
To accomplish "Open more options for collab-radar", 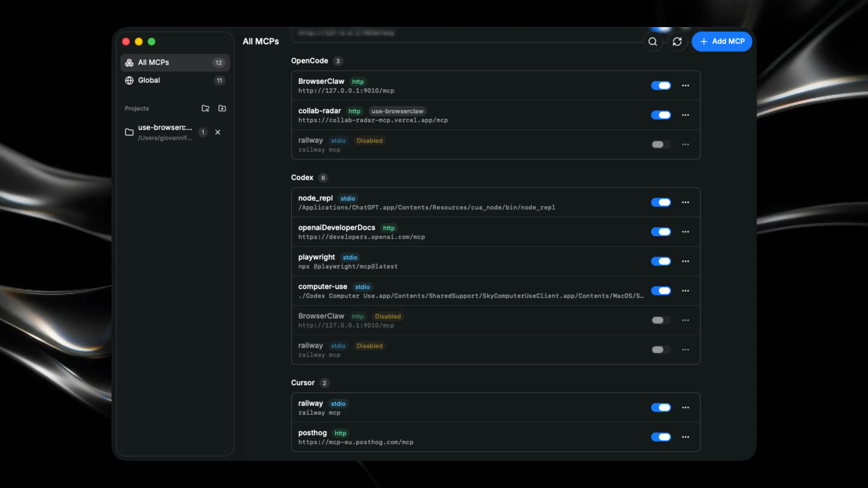I will pos(685,115).
